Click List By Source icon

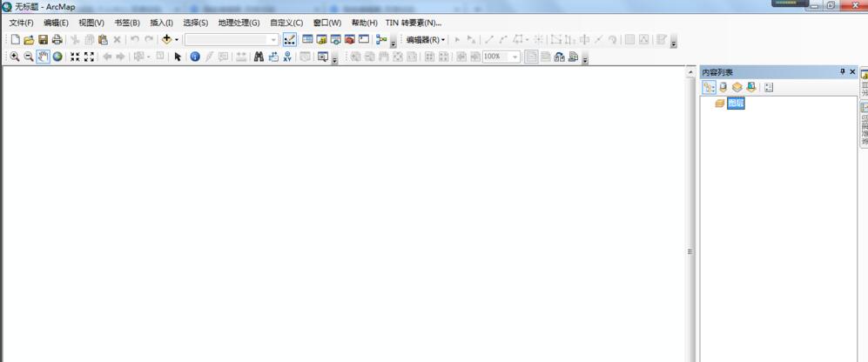click(x=723, y=87)
